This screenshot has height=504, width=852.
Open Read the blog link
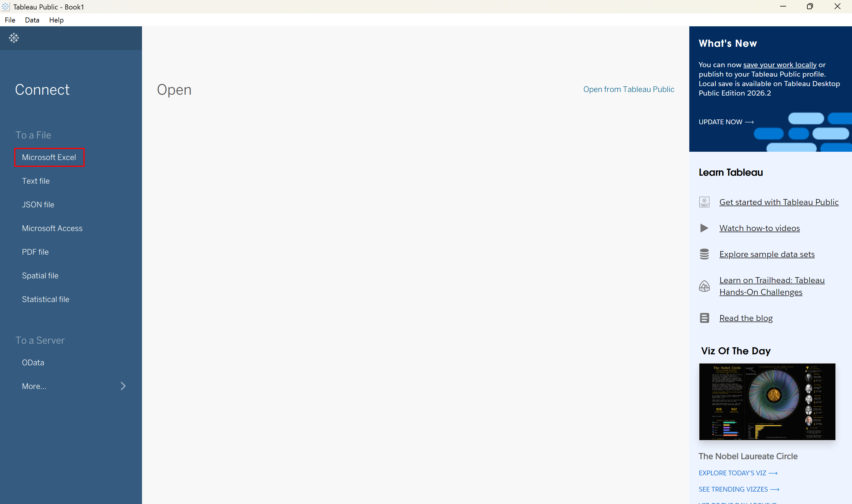tap(746, 318)
